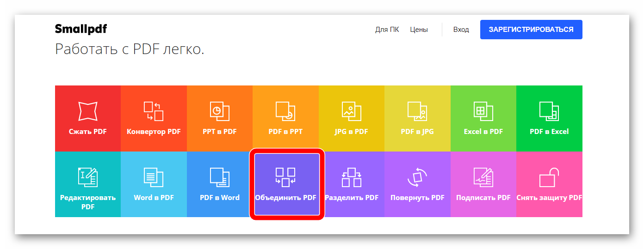The image size is (644, 249).
Task: Click the Подписать PDF sign tile
Action: click(483, 184)
